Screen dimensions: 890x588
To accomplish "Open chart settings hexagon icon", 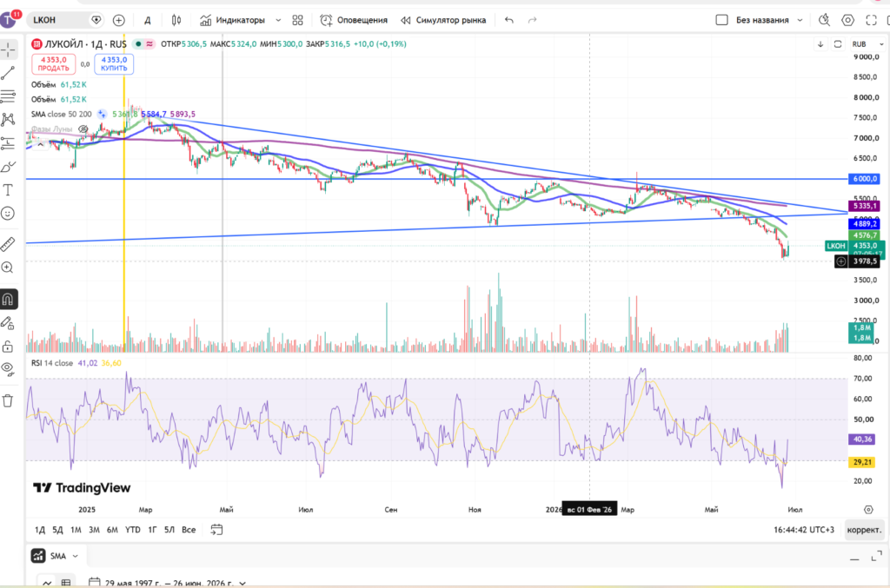I will (847, 20).
